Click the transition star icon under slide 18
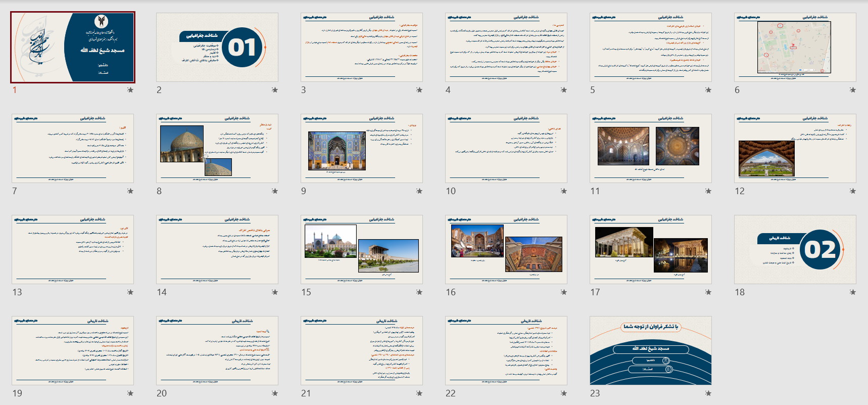The height and width of the screenshot is (405, 868). coord(853,292)
